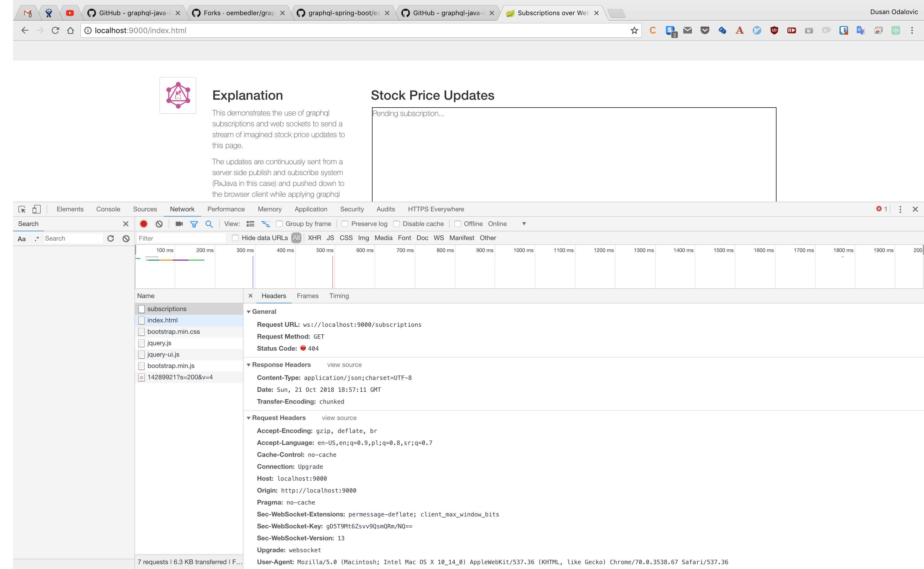Activate the inspect element picker icon
Image resolution: width=924 pixels, height=569 pixels.
(22, 209)
